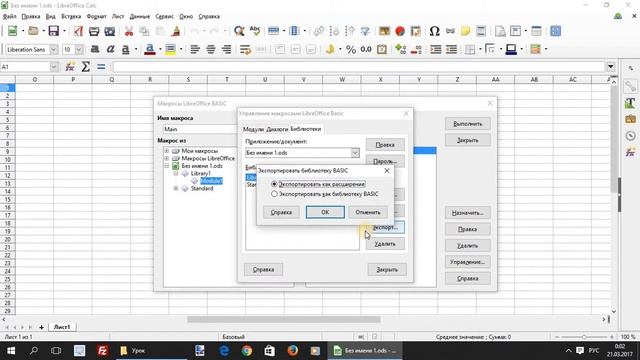Click the Sum sigma icon
Screen dimensions: 640x360
pyautogui.click(x=85, y=67)
